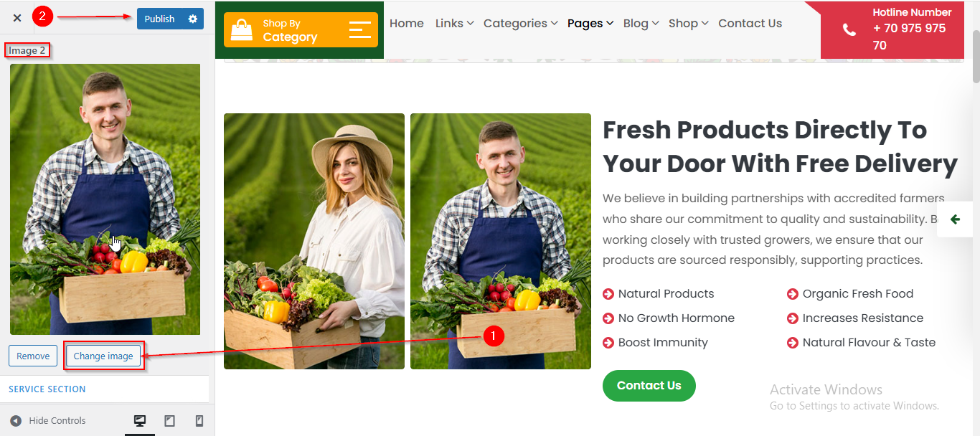Open the Home menu item
The height and width of the screenshot is (436, 980).
click(407, 24)
